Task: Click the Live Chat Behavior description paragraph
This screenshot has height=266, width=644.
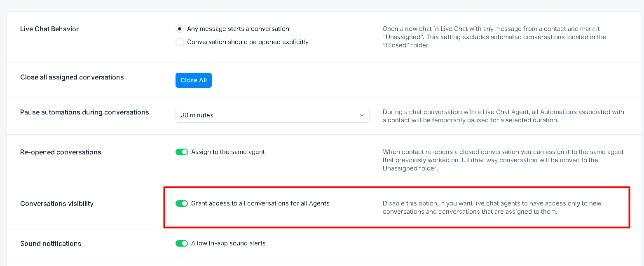Action: tap(494, 37)
